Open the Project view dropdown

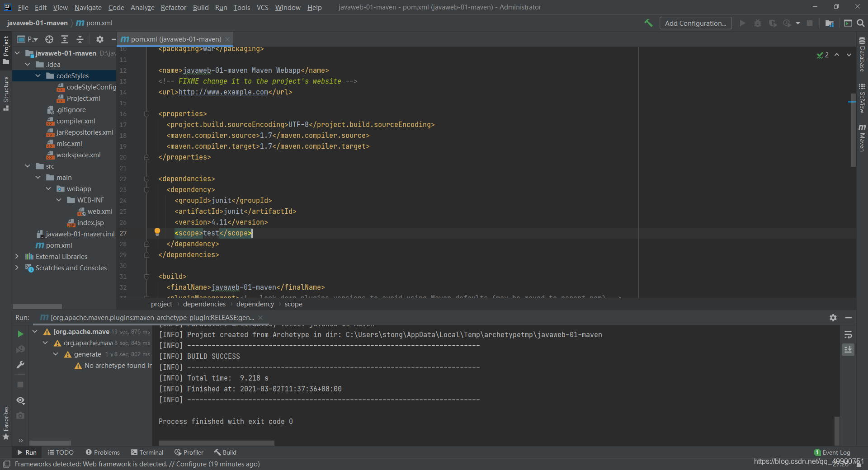[28, 39]
